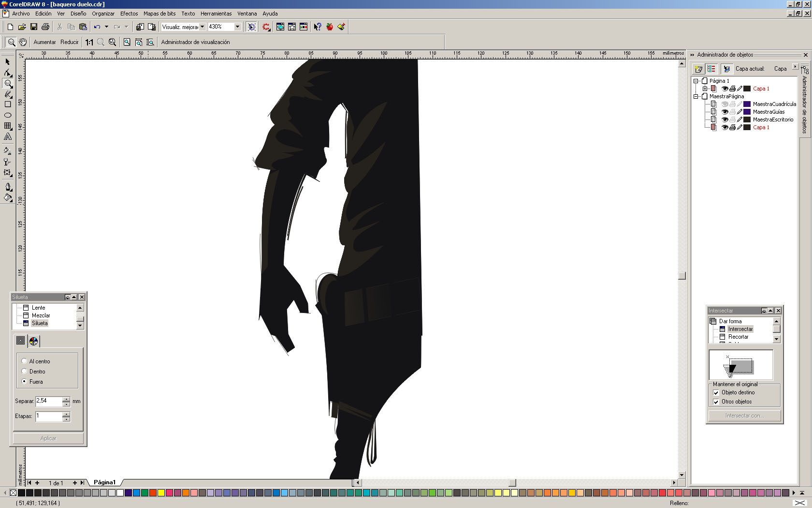Click the Separar value input field
This screenshot has height=508, width=812.
[x=48, y=401]
